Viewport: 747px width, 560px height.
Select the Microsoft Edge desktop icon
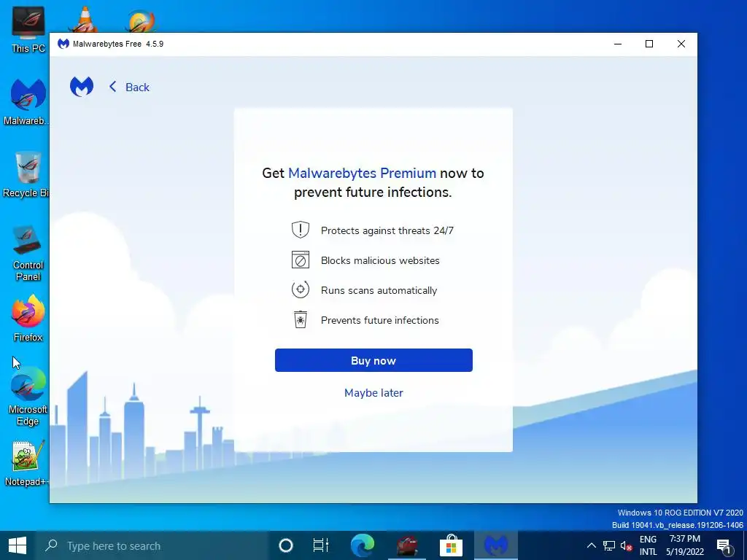(x=28, y=397)
